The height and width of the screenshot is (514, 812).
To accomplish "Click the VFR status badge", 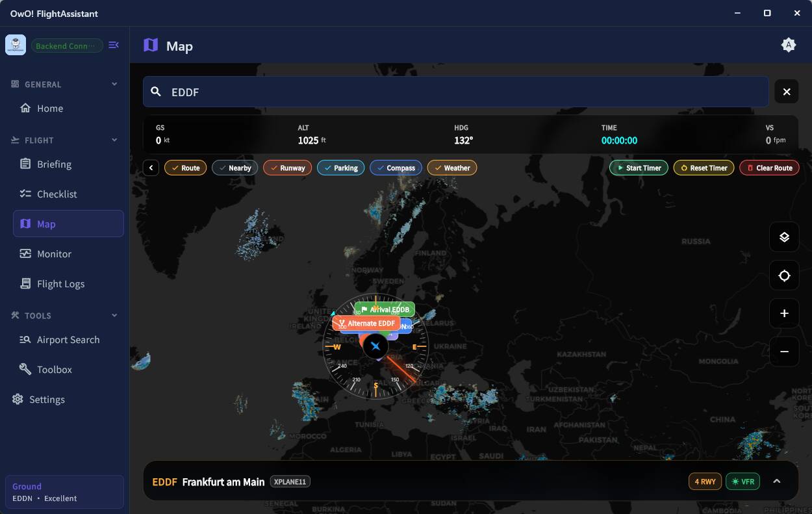I will coord(743,482).
